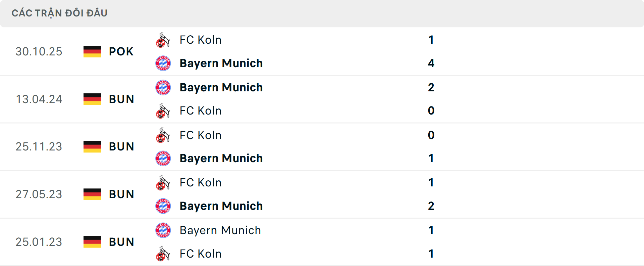Select the date 27.05.23

coord(39,194)
